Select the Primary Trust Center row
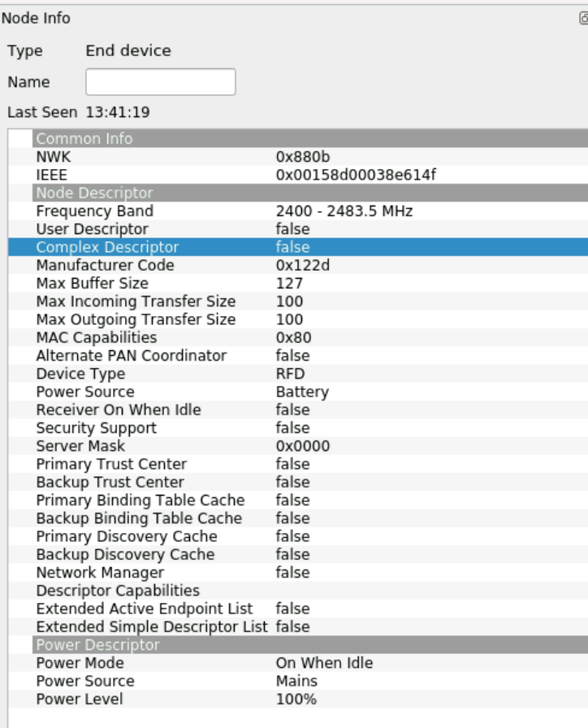 pyautogui.click(x=298, y=464)
